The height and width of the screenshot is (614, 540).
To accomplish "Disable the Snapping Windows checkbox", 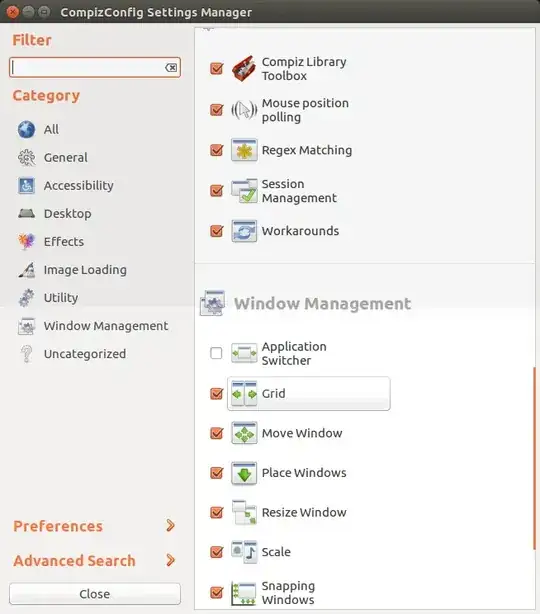I will coord(216,592).
